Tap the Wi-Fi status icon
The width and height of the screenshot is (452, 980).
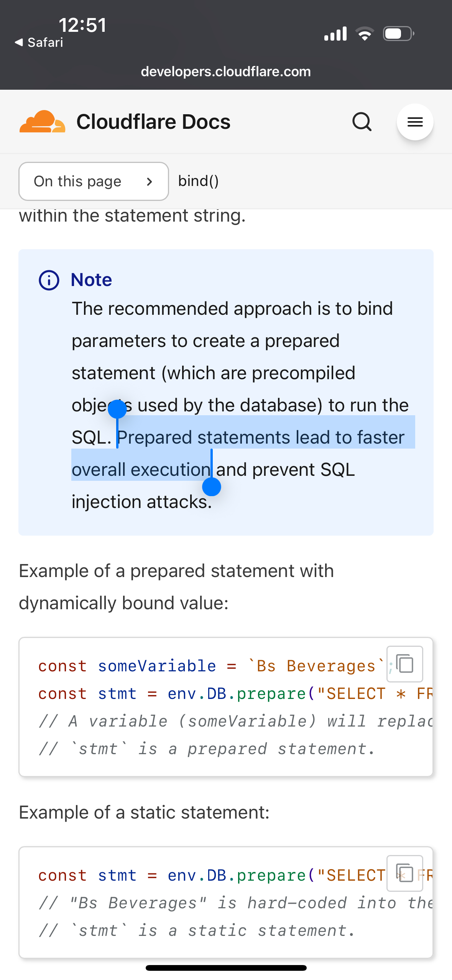365,34
